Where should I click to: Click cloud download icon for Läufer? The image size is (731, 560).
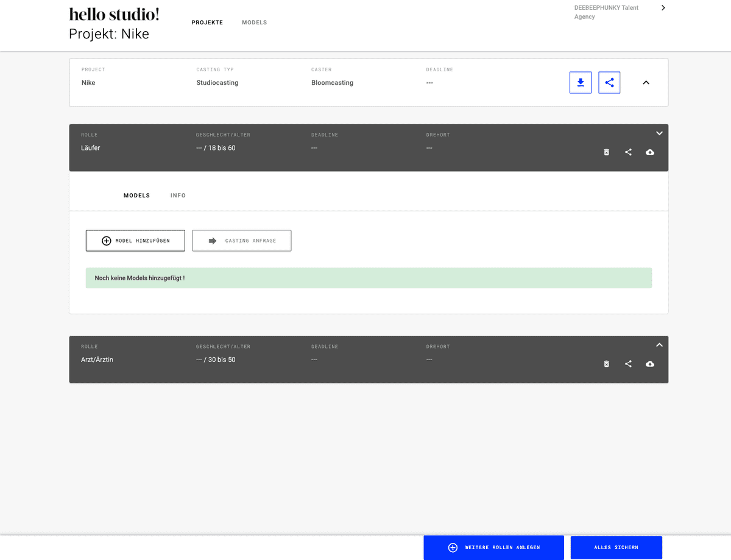click(x=650, y=152)
